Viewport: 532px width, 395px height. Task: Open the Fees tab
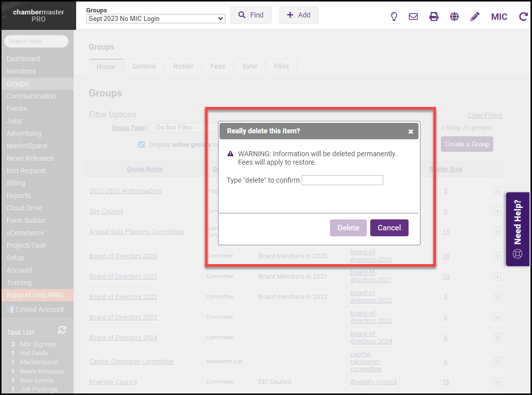coord(217,66)
